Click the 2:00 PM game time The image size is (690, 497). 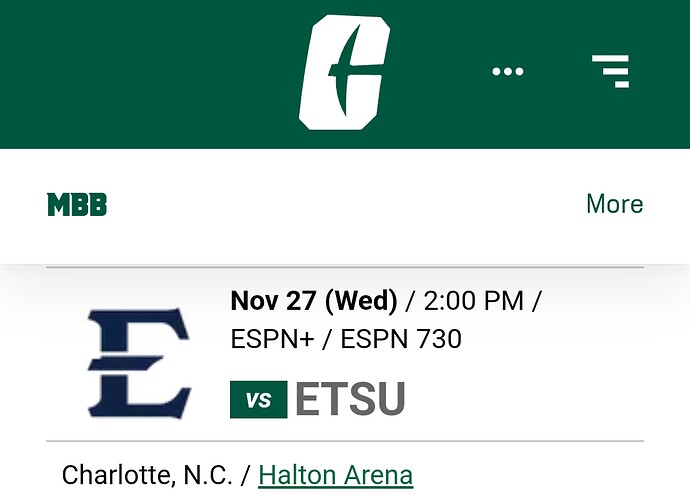pos(473,301)
